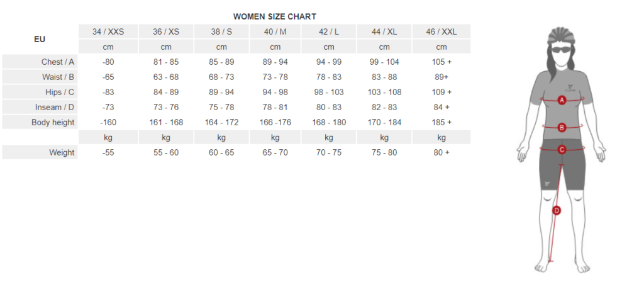Select the 46 / XXL column header

click(441, 31)
